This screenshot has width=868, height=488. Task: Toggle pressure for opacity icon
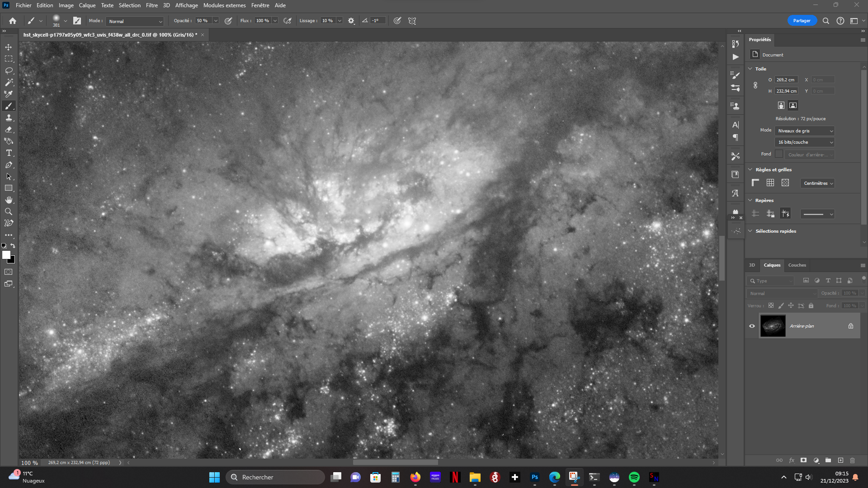[228, 21]
